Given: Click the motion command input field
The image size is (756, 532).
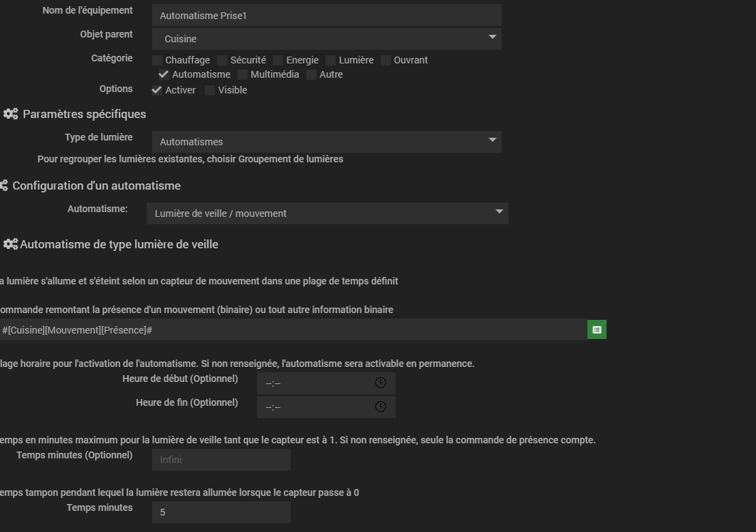Looking at the screenshot, I should 293,330.
